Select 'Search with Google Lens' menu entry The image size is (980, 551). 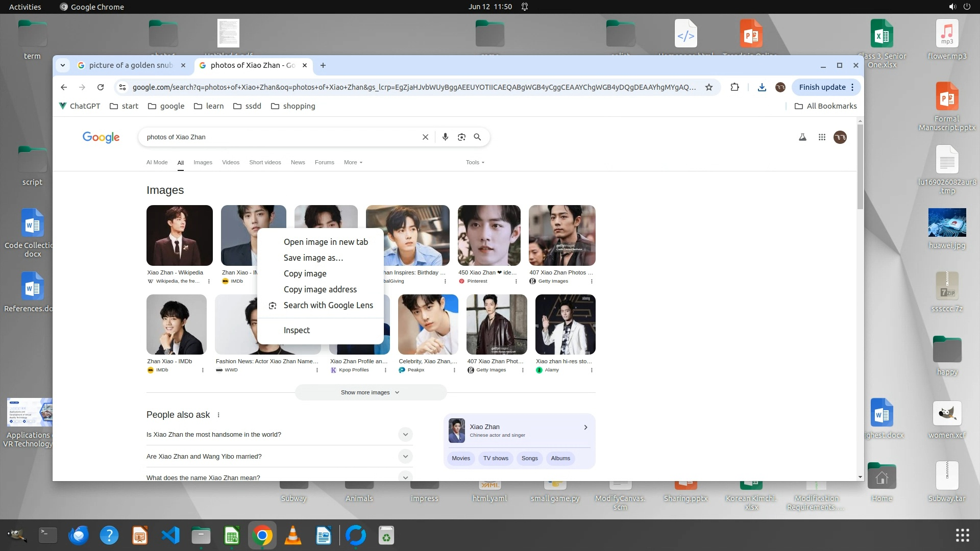[328, 305]
